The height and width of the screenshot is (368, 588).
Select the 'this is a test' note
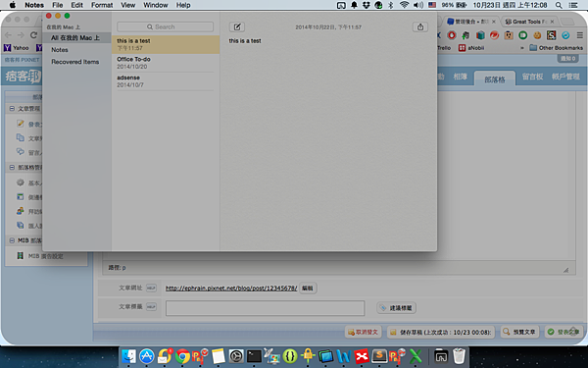[x=166, y=44]
